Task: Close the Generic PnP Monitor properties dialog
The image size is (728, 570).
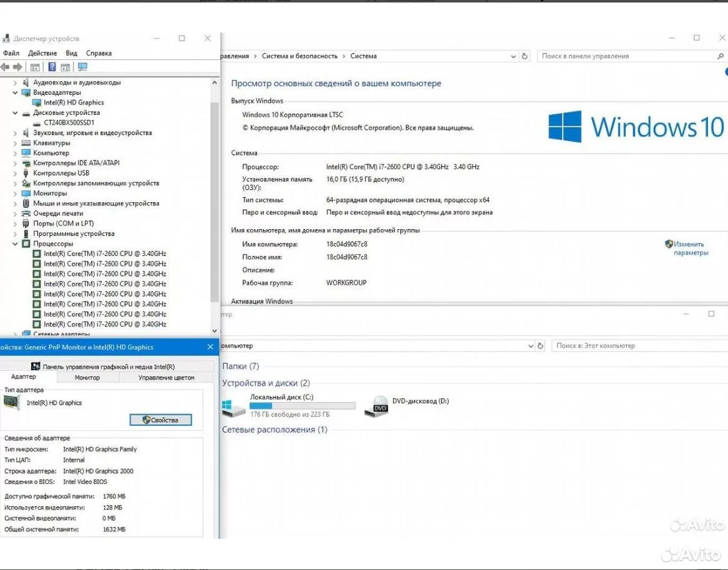Action: tap(210, 347)
